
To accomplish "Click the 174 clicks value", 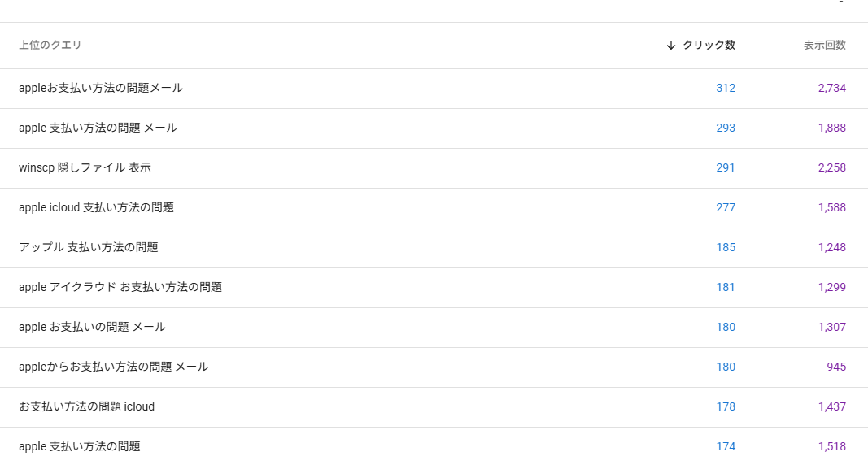I will pyautogui.click(x=725, y=446).
